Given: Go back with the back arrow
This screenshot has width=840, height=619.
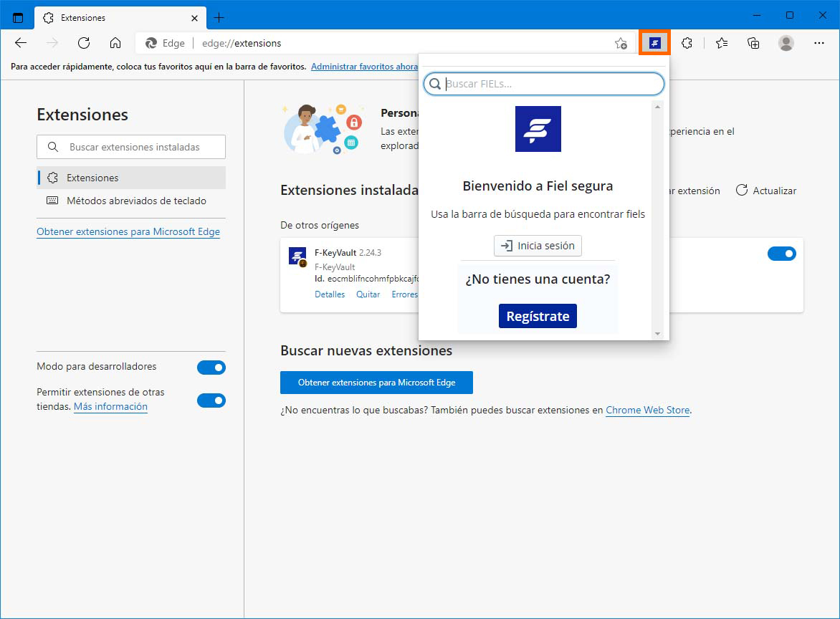Looking at the screenshot, I should [21, 43].
